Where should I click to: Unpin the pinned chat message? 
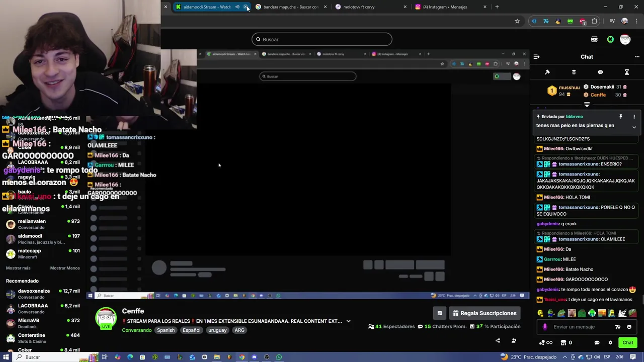coord(621,117)
